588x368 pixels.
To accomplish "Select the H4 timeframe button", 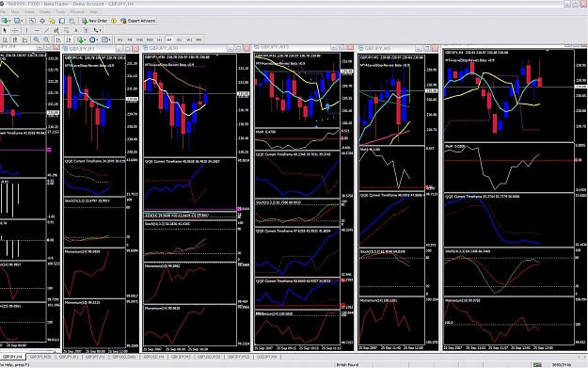I will coord(169,40).
